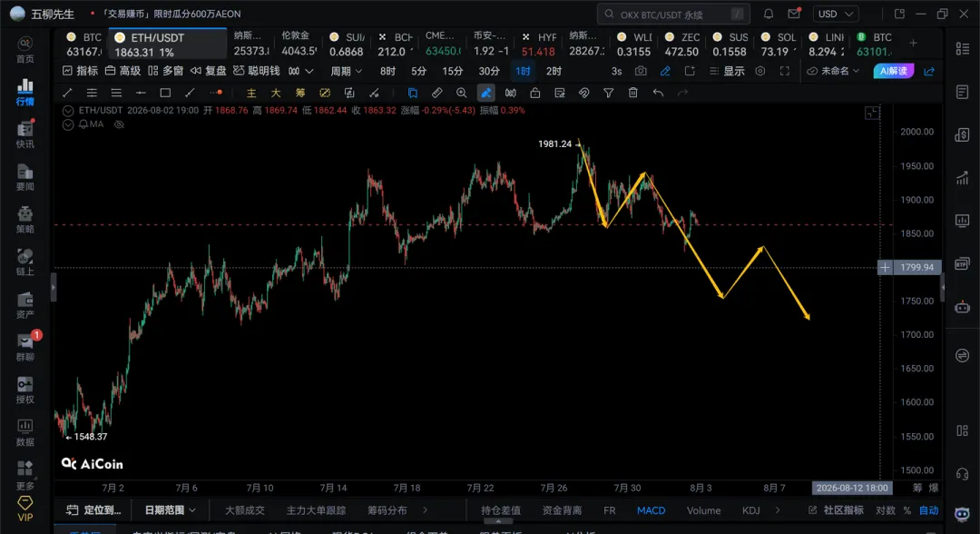Screen dimensions: 980x534
Task: Open the mail inbox icon
Action: (x=794, y=14)
